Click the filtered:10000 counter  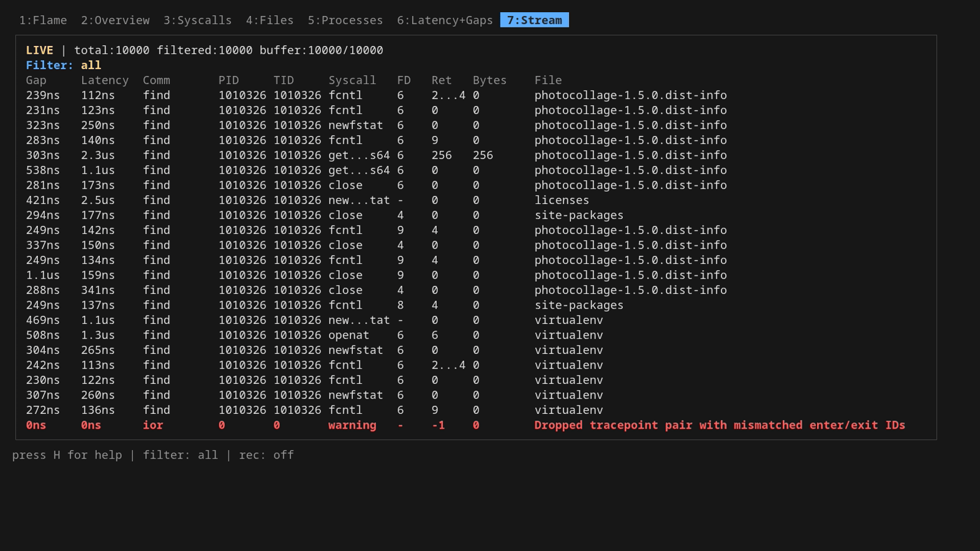coord(205,50)
